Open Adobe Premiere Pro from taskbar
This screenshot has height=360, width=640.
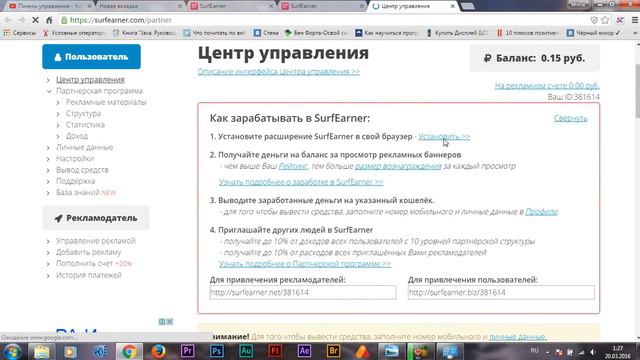click(x=187, y=351)
